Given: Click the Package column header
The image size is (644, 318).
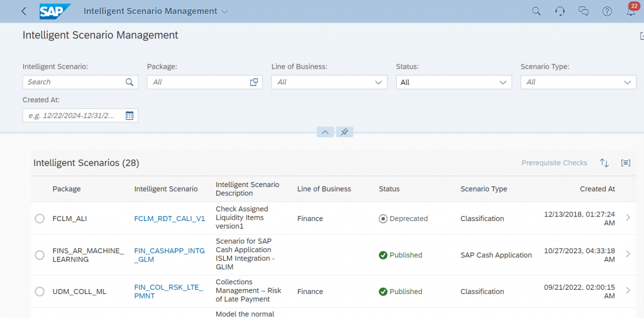Looking at the screenshot, I should [67, 189].
